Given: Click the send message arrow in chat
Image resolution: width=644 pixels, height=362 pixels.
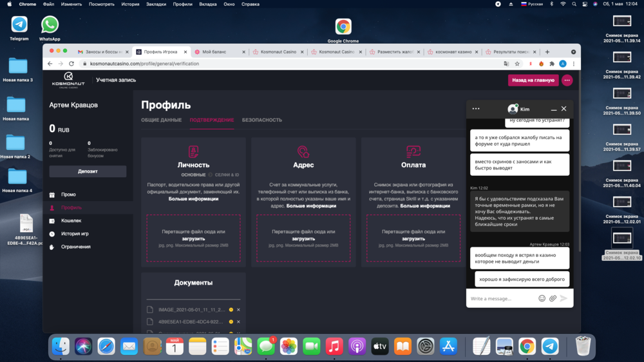Looking at the screenshot, I should (x=564, y=298).
